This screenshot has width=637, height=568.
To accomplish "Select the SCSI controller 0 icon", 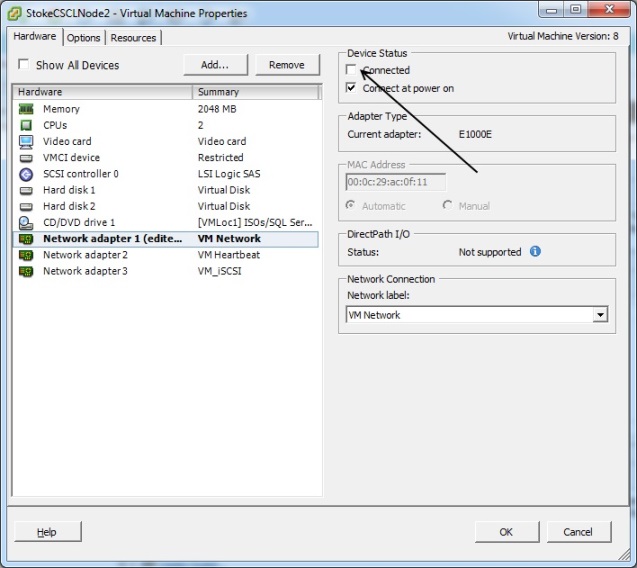I will click(x=26, y=174).
